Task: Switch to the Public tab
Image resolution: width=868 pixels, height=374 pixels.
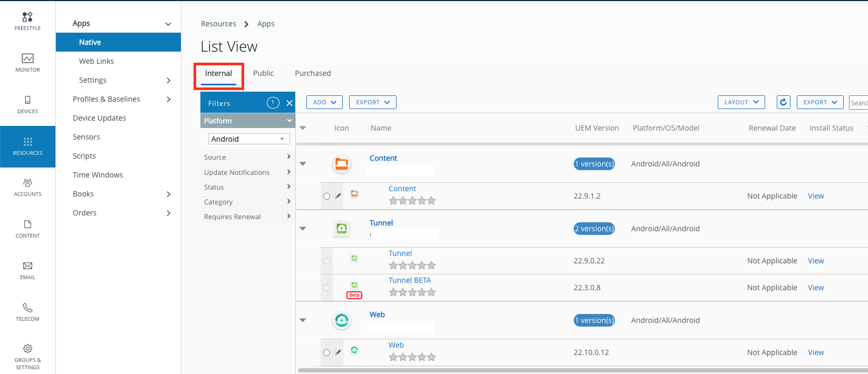Action: pos(263,73)
